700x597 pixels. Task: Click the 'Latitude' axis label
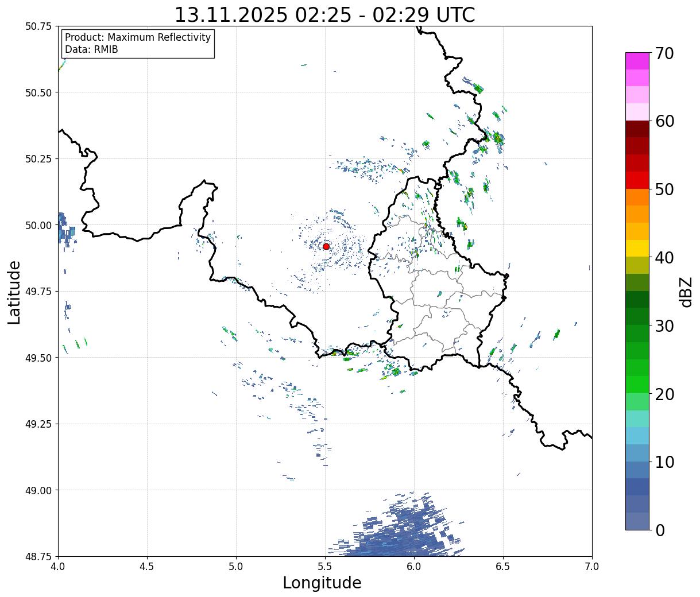point(14,292)
